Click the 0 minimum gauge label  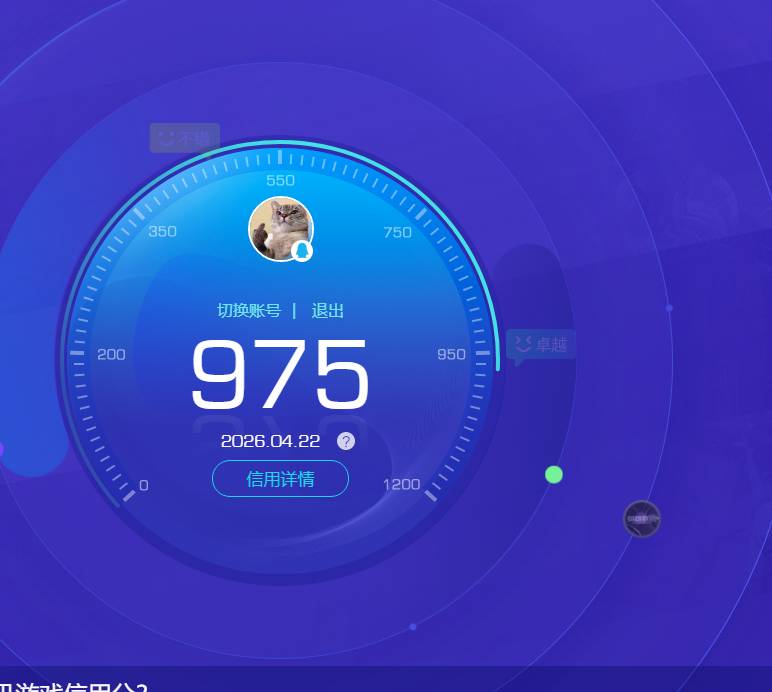point(143,485)
